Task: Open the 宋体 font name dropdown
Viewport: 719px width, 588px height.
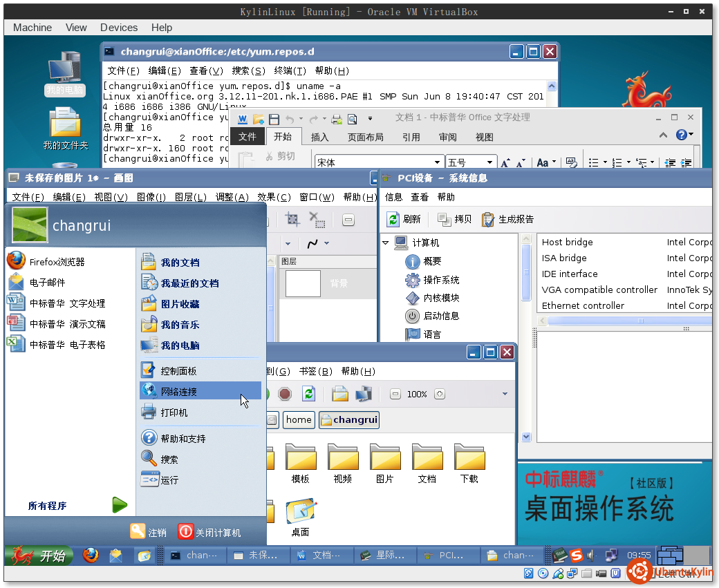Action: coord(437,163)
